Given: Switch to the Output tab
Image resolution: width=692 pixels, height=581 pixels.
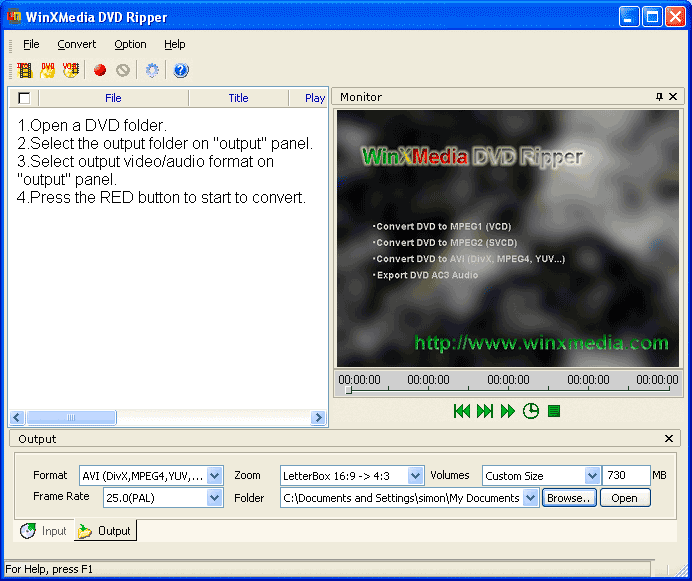Looking at the screenshot, I should (x=105, y=531).
